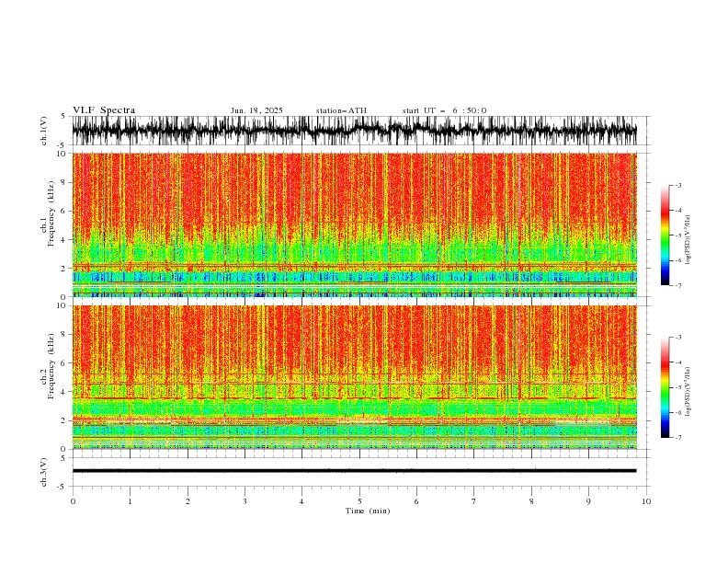Select the "Time (min)" axis title
The image size is (728, 563).
pyautogui.click(x=368, y=511)
